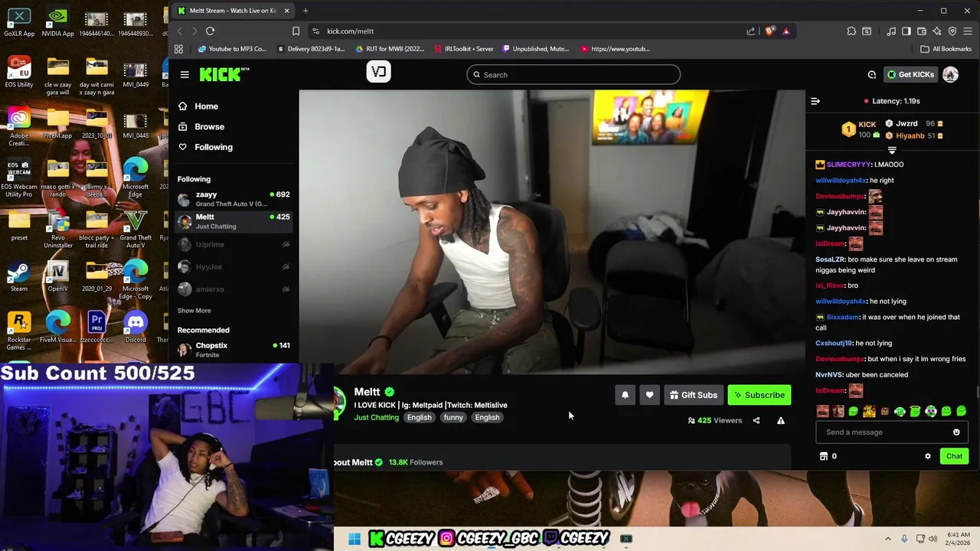This screenshot has width=980, height=551.
Task: Open Steam desktop shortcut
Action: (x=19, y=276)
